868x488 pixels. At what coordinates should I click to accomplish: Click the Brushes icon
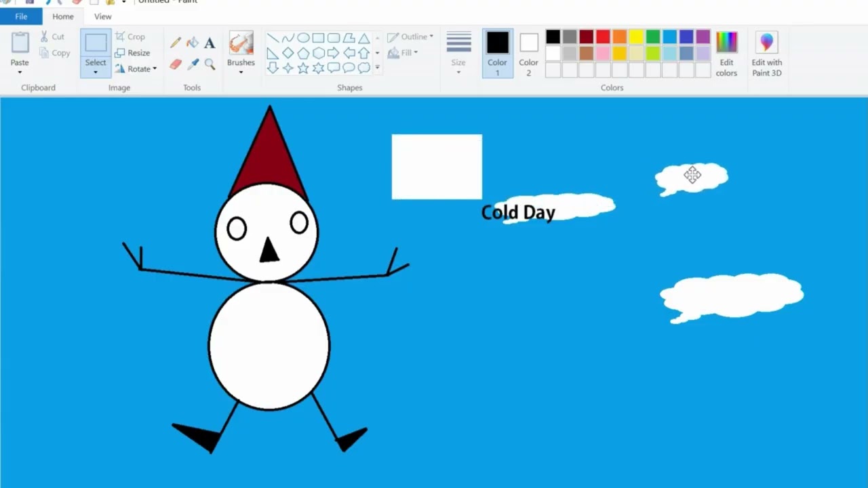(x=241, y=43)
